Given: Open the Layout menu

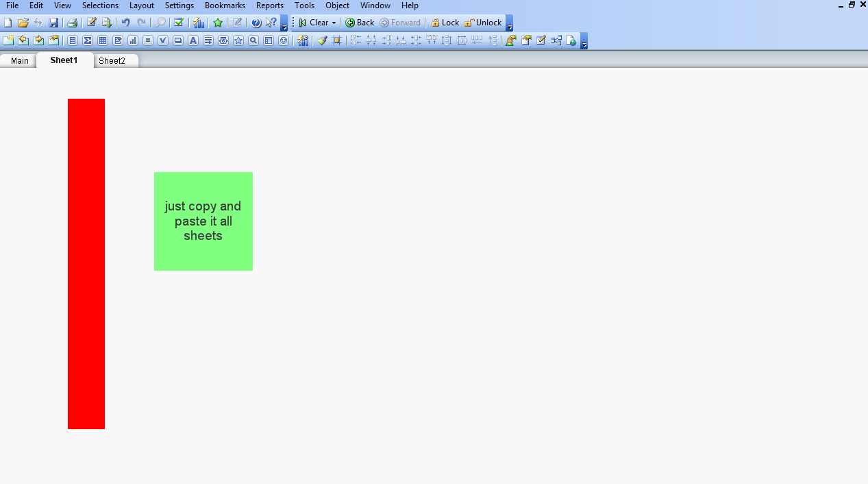Looking at the screenshot, I should pyautogui.click(x=142, y=5).
